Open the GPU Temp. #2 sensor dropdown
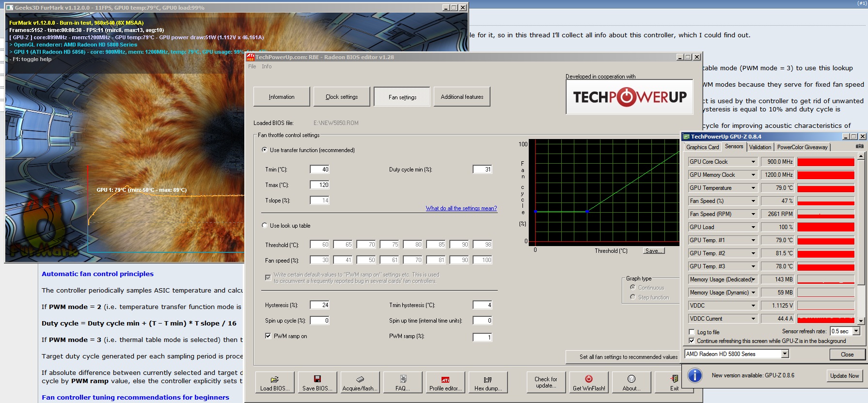The width and height of the screenshot is (868, 403). (753, 253)
